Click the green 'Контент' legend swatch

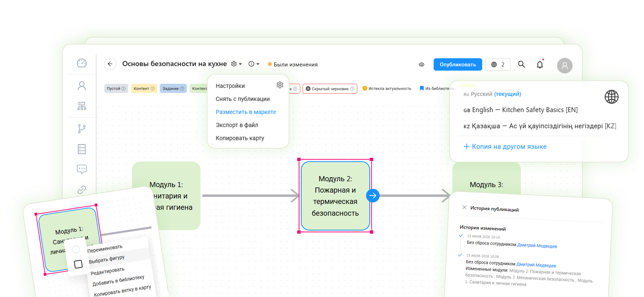click(x=199, y=88)
